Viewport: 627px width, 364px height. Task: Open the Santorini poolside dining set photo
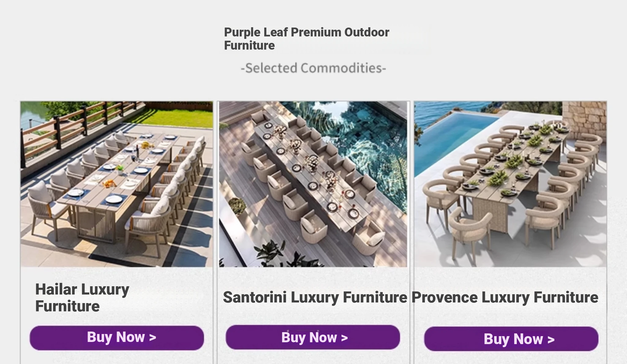(x=313, y=184)
